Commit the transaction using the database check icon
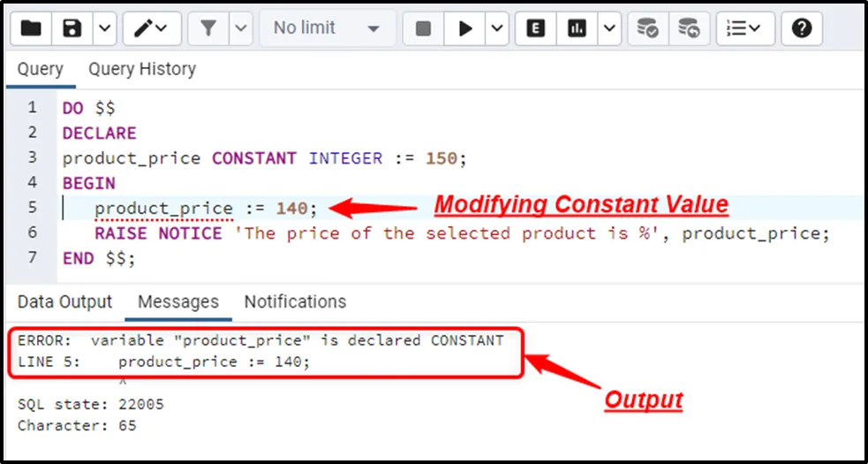Image resolution: width=868 pixels, height=464 pixels. [648, 28]
